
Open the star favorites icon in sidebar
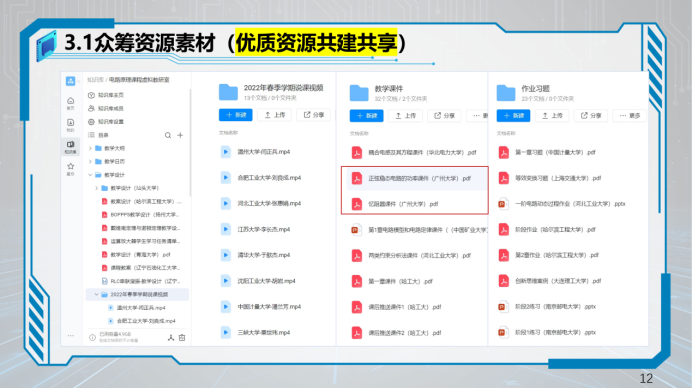pyautogui.click(x=71, y=169)
